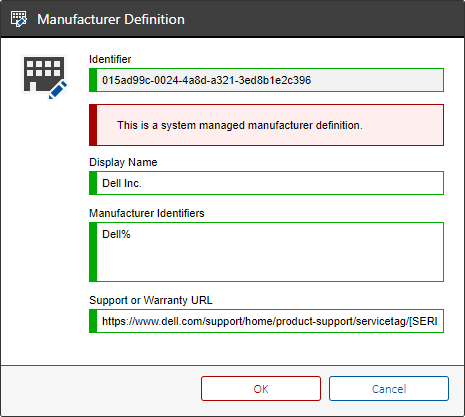The width and height of the screenshot is (465, 417).
Task: Focus the Display Name field containing Dell Inc.
Action: 270,183
